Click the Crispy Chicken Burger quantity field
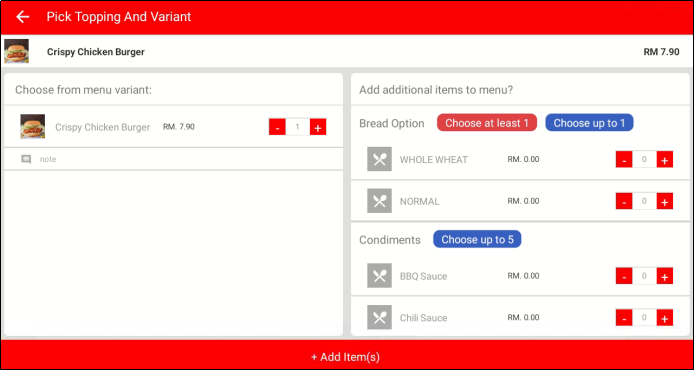The width and height of the screenshot is (695, 371). pos(297,127)
